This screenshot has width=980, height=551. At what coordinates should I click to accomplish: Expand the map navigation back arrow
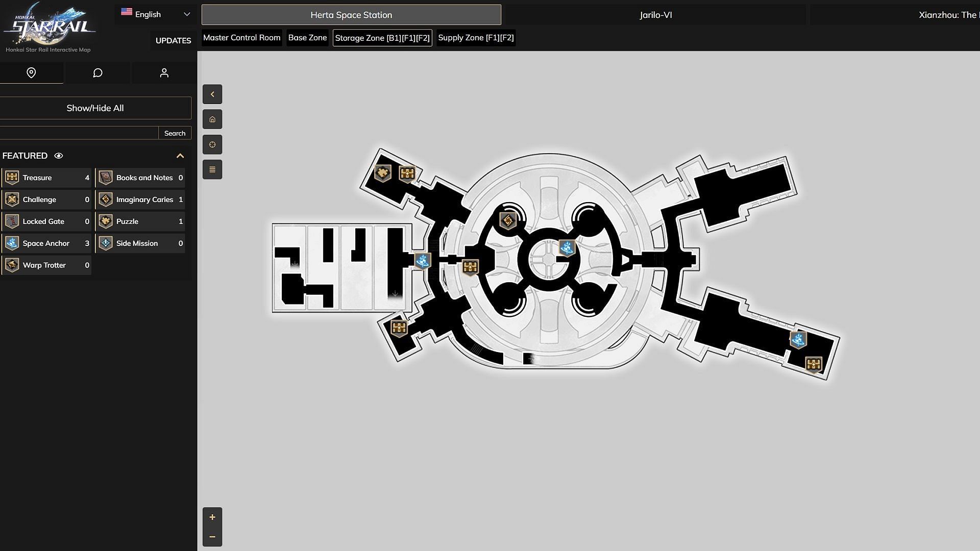[x=213, y=93]
